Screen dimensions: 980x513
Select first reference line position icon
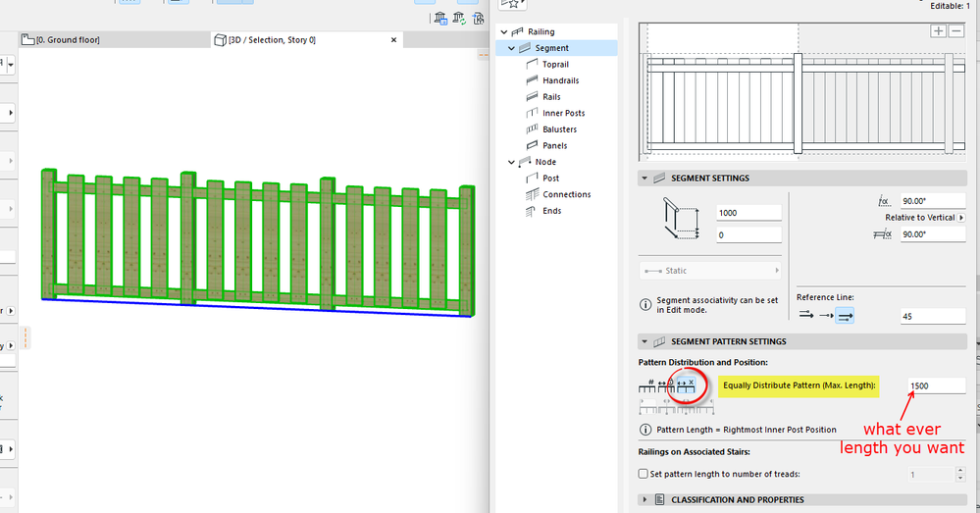(806, 316)
